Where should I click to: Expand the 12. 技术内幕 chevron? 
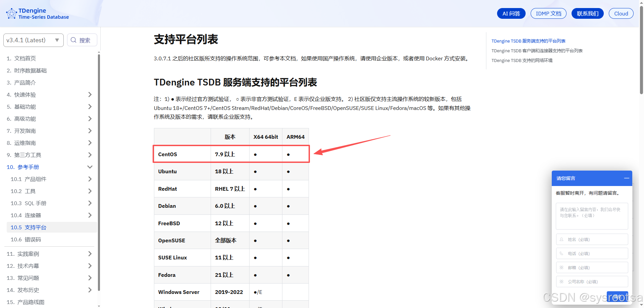tap(90, 266)
